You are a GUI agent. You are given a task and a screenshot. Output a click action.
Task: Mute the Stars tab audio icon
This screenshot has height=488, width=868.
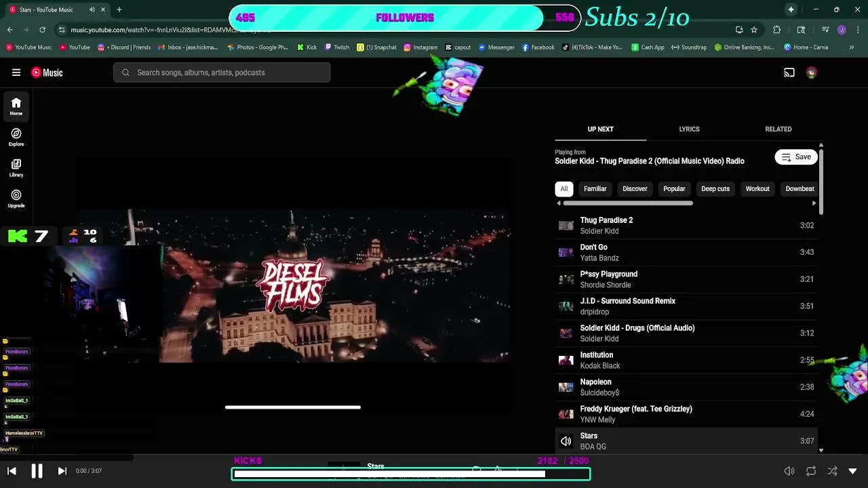(92, 9)
